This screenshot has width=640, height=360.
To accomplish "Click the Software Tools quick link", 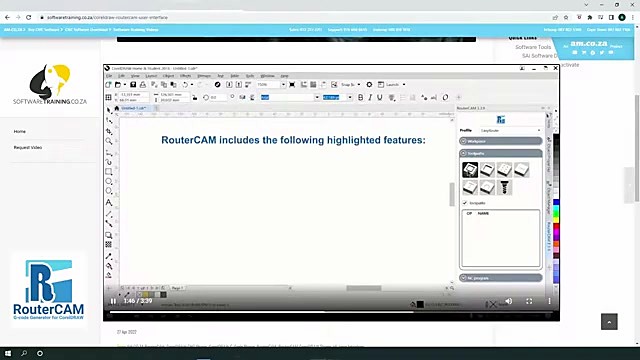I will pyautogui.click(x=533, y=47).
